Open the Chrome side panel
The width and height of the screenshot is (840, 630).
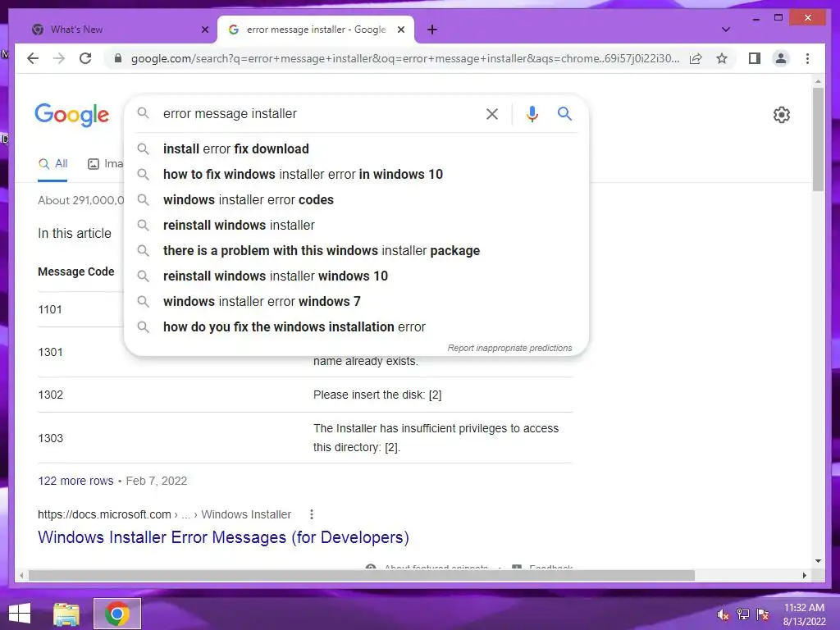(x=755, y=58)
